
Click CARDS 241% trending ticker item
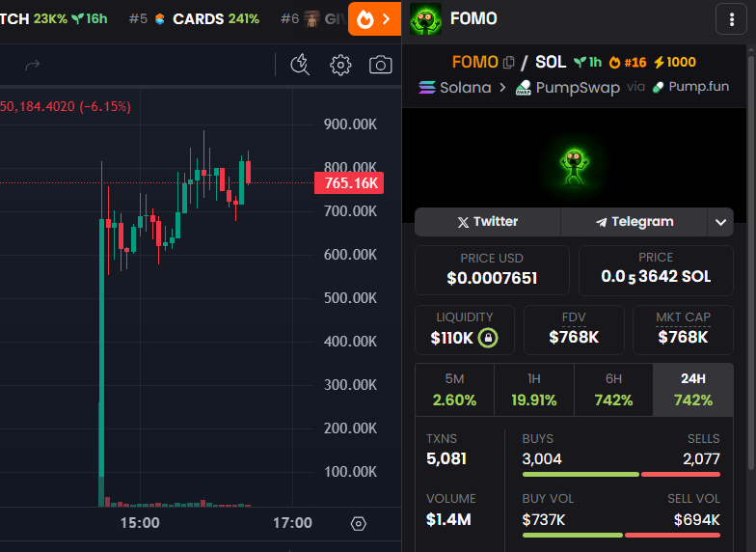195,19
